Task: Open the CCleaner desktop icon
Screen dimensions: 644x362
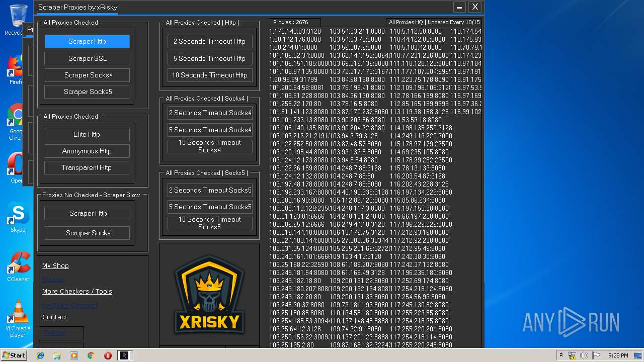Action: tap(18, 266)
